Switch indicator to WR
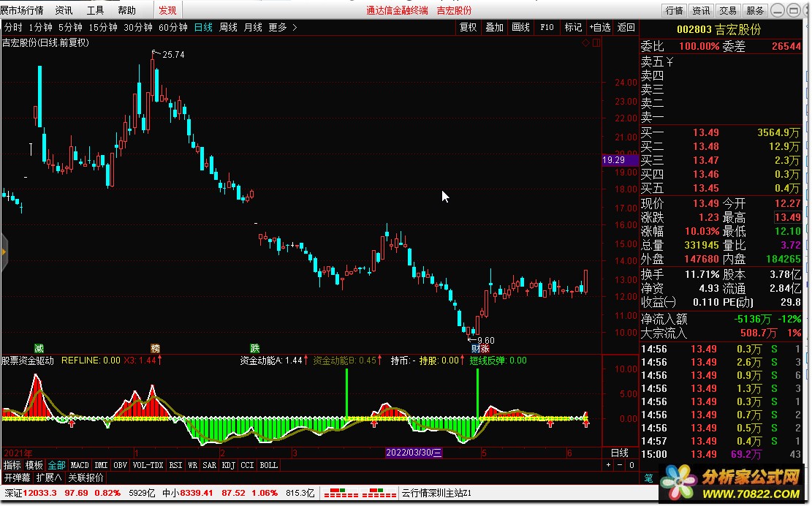Image resolution: width=812 pixels, height=506 pixels. 193,465
